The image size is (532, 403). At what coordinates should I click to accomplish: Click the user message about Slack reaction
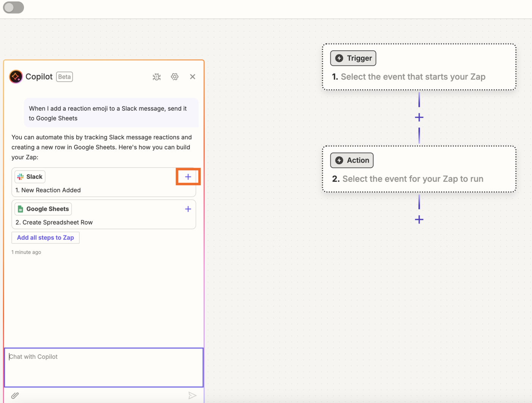point(111,113)
